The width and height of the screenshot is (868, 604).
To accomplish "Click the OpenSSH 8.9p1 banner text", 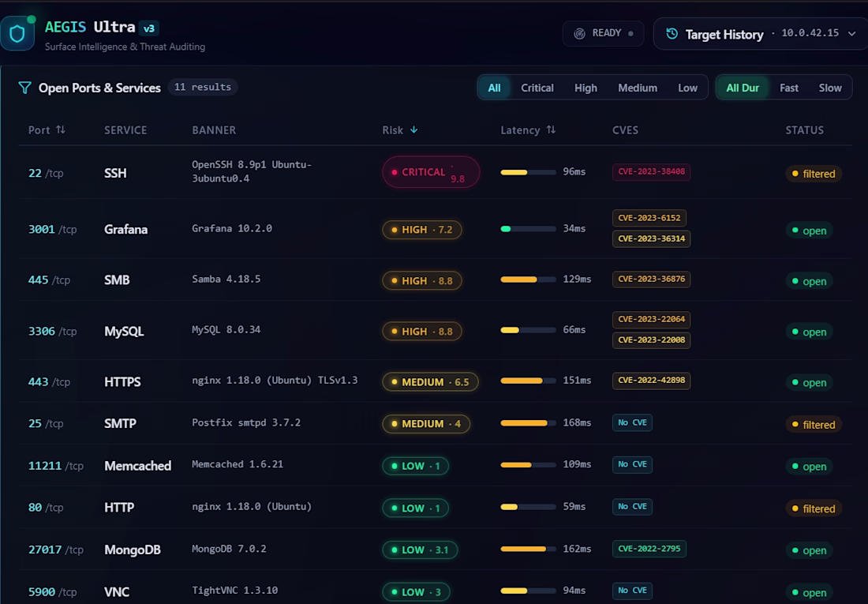I will click(x=252, y=172).
